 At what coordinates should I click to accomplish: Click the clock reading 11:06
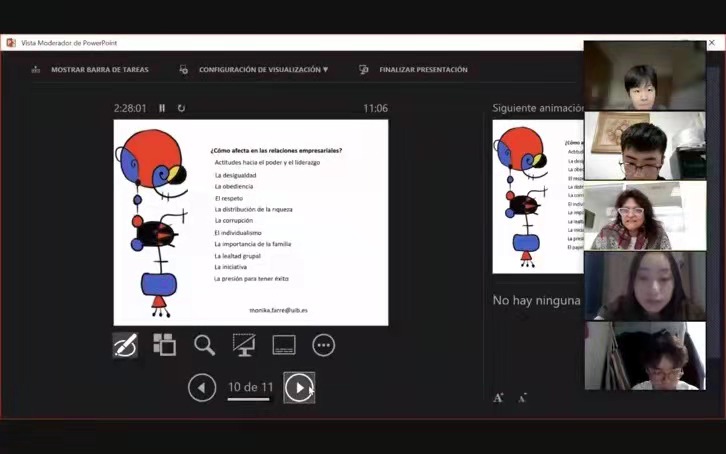pos(376,108)
